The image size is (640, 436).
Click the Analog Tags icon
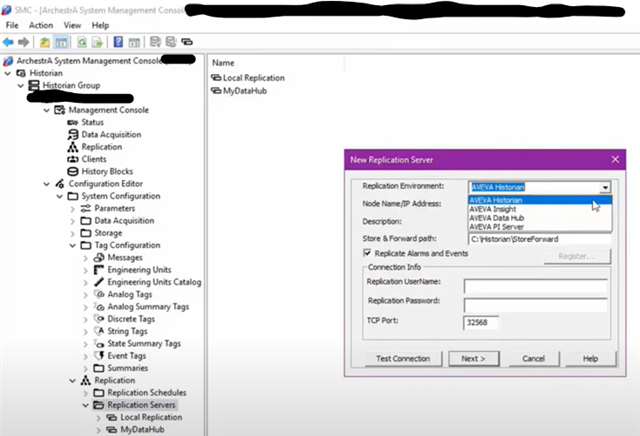pyautogui.click(x=99, y=294)
